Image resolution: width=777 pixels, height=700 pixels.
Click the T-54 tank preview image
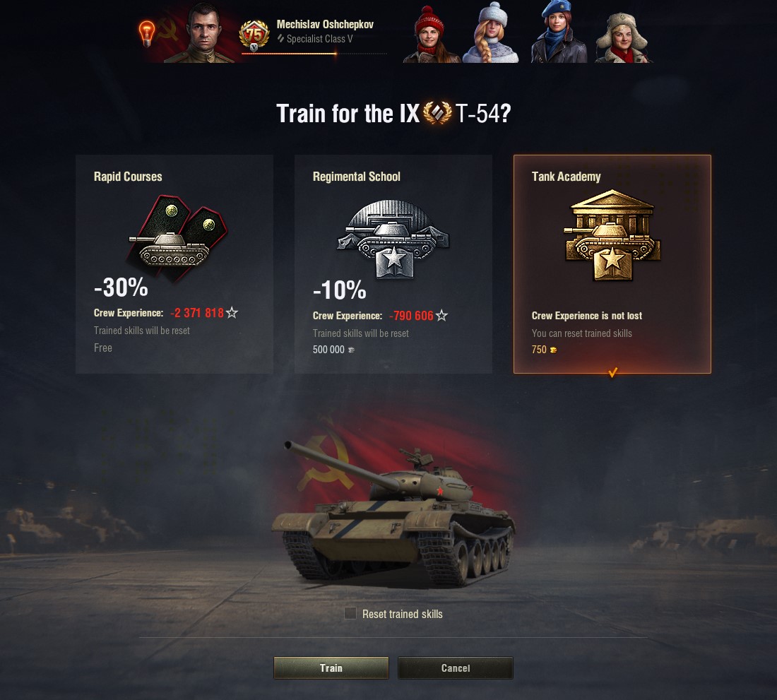(394, 513)
